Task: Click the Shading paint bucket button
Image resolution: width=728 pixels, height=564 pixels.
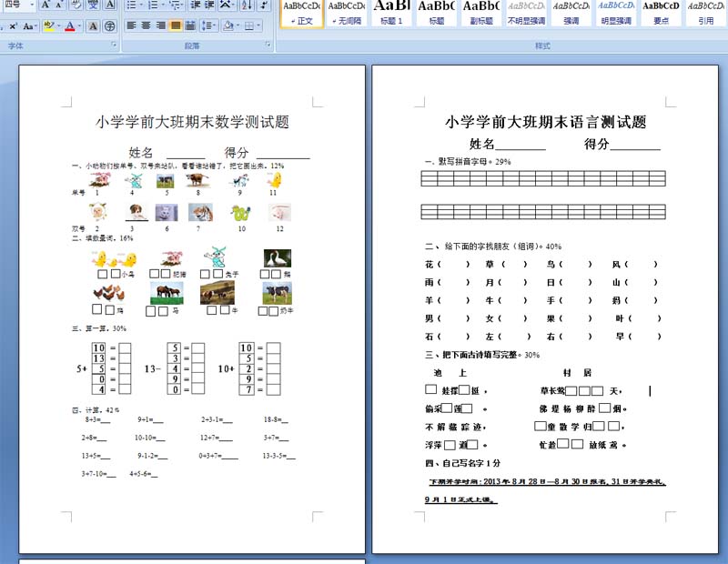Action: [228, 25]
